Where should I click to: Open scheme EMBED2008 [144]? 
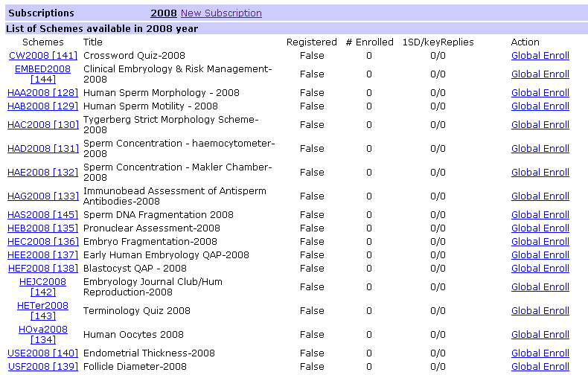pyautogui.click(x=42, y=74)
